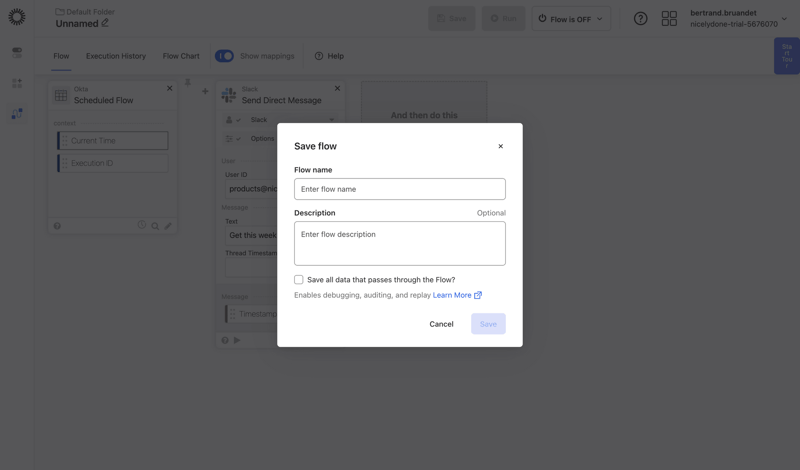Open the toggle-switch icon in the left sidebar
This screenshot has width=800, height=470.
(x=17, y=53)
